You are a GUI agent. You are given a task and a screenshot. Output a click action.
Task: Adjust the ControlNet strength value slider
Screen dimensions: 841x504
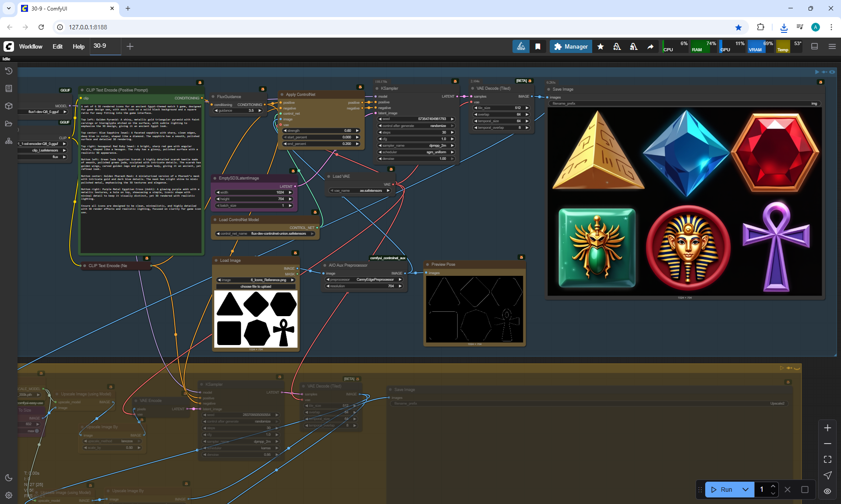[321, 130]
